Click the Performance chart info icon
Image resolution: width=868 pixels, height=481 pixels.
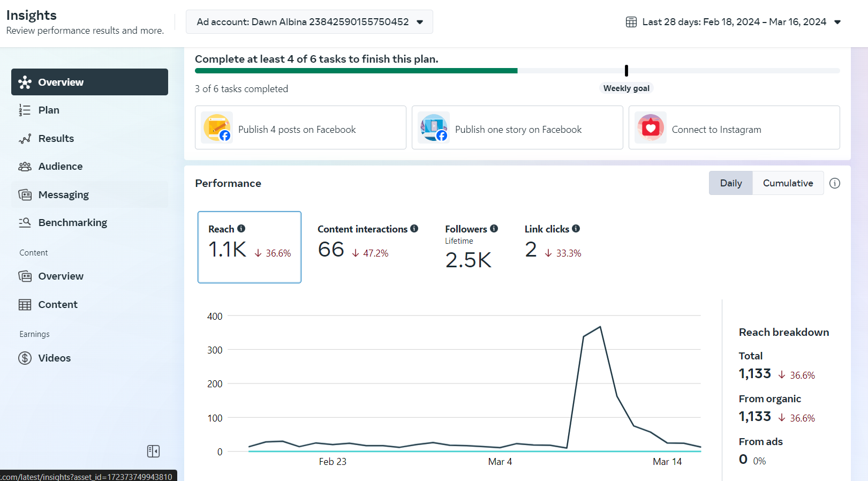(834, 183)
